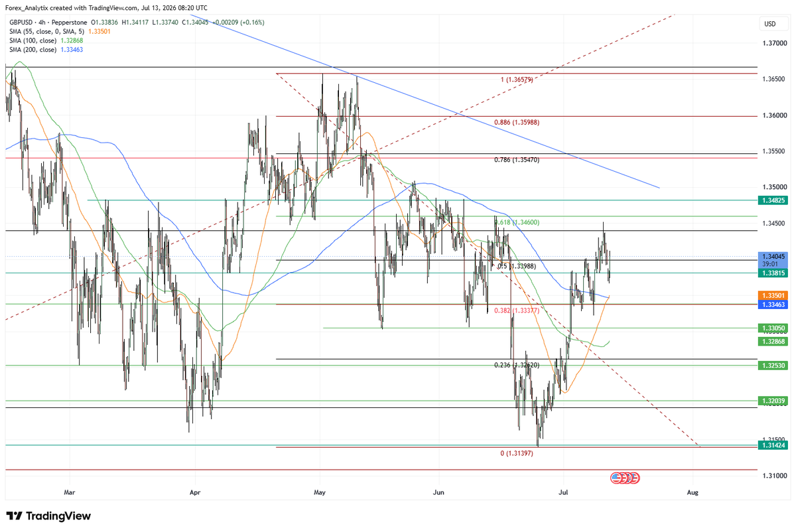
Task: Open the leftmost US flag economic event icon
Action: 615,477
